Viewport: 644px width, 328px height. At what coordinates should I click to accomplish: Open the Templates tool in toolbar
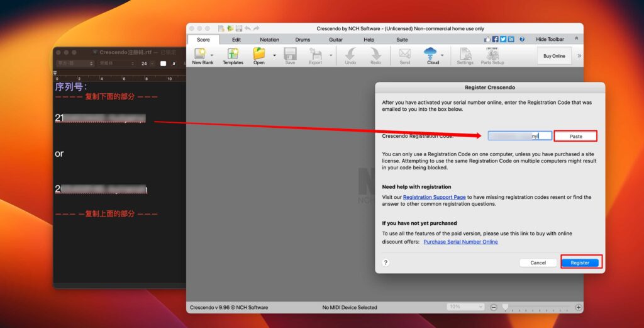tap(233, 54)
